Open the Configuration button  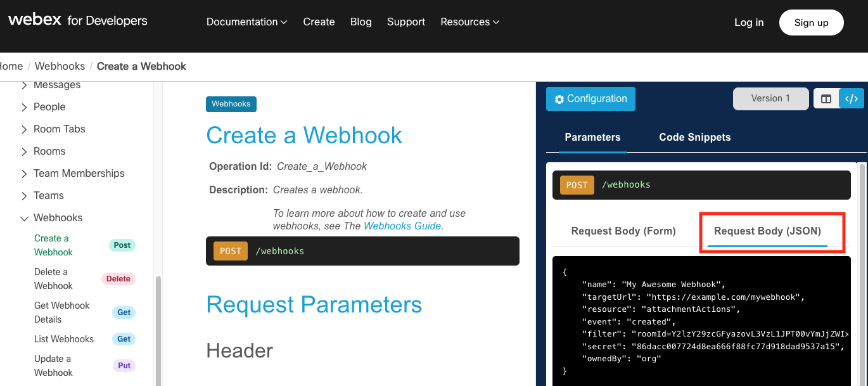590,99
